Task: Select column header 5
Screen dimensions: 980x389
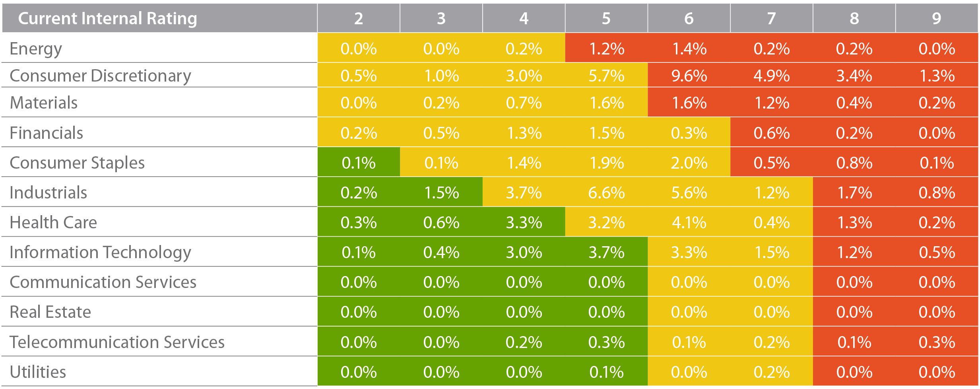Action: [606, 18]
